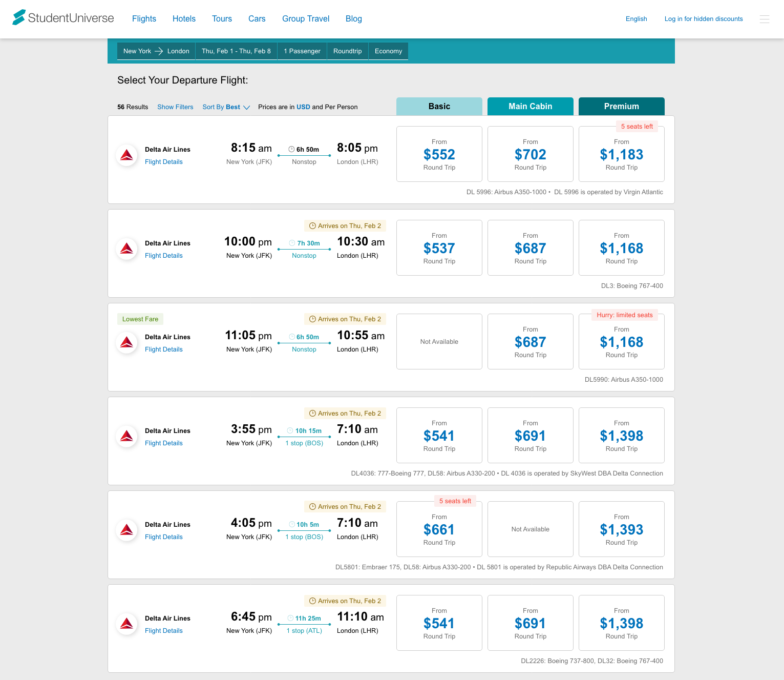Open the Hotels menu
Screen dimensions: 784x680
[184, 19]
